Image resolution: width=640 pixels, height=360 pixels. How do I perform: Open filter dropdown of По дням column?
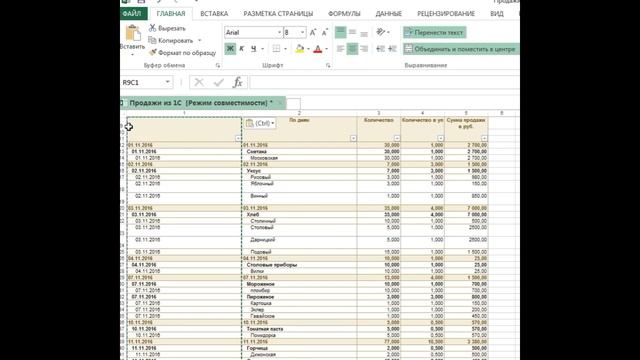click(x=353, y=138)
